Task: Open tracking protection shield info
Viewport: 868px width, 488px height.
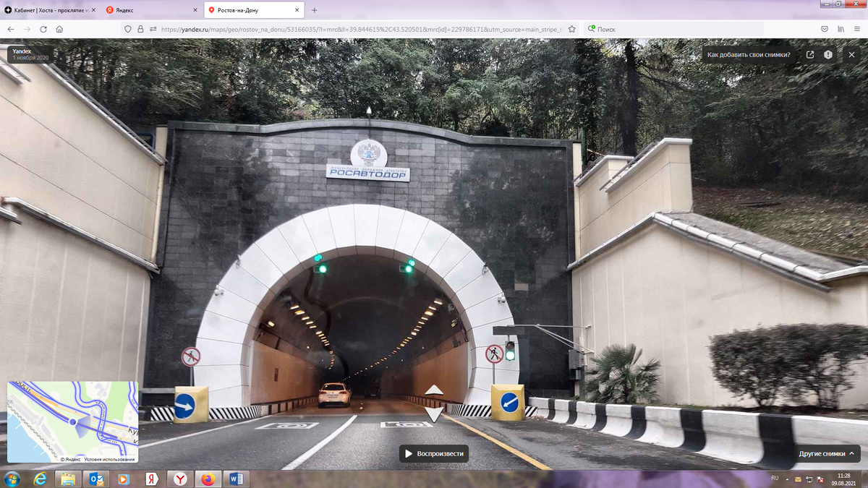Action: pyautogui.click(x=129, y=29)
